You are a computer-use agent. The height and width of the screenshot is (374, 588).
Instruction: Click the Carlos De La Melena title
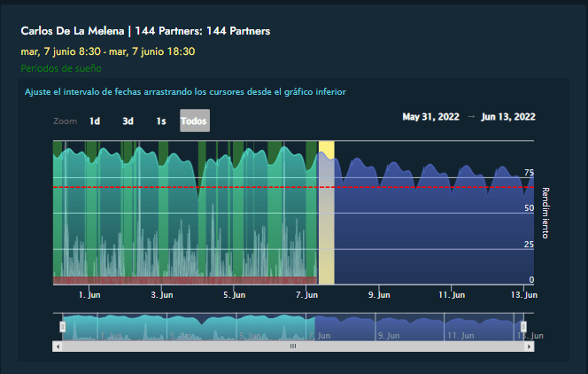pyautogui.click(x=145, y=31)
